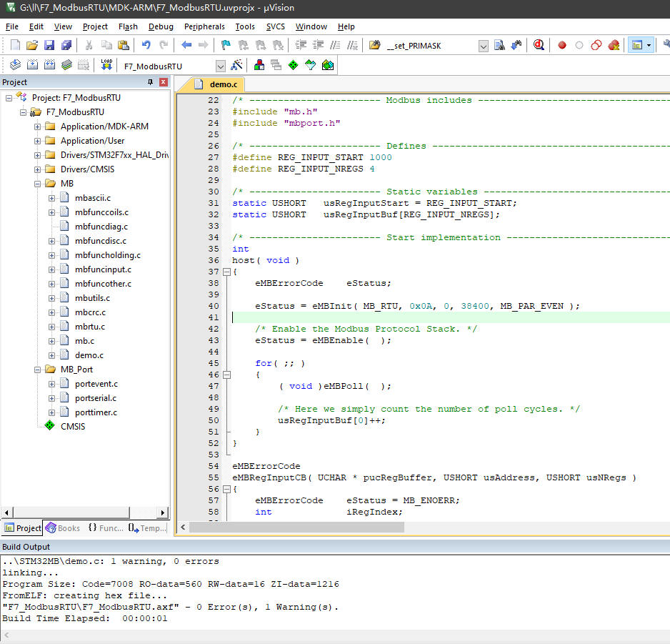Collapse the code fold at line 37

click(226, 272)
